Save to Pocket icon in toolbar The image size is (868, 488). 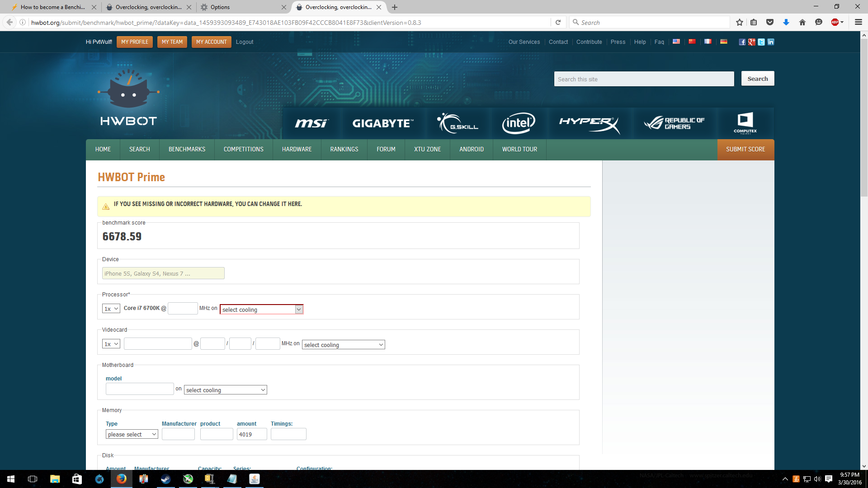[770, 22]
